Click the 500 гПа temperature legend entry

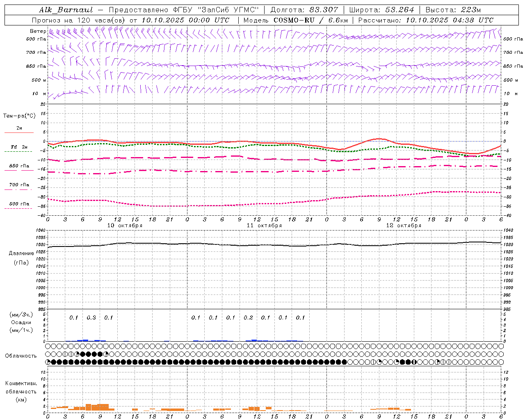point(19,204)
